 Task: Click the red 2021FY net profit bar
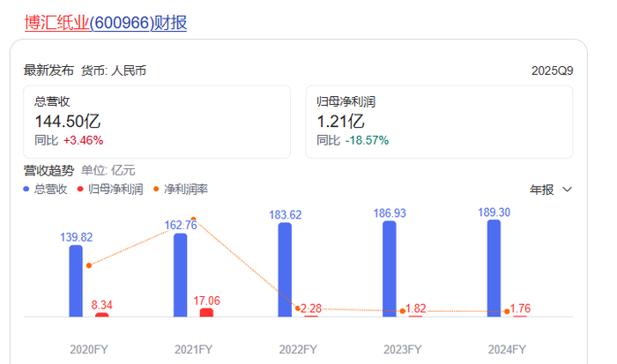pyautogui.click(x=206, y=313)
